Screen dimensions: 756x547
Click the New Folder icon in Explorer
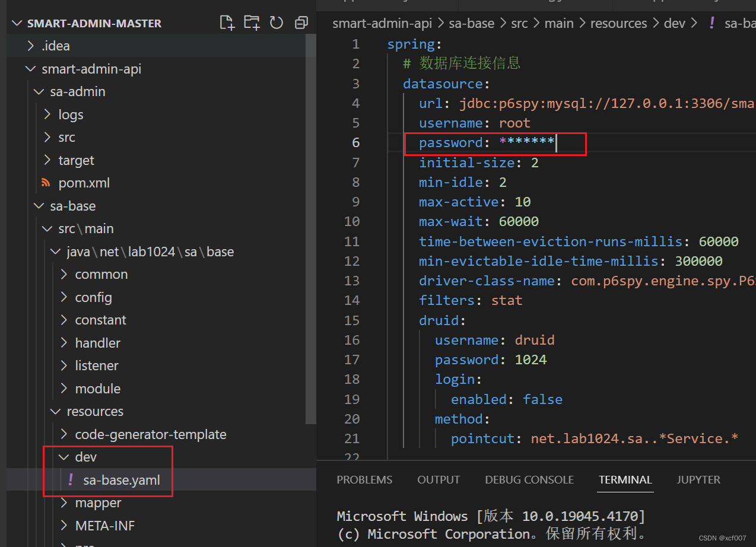click(252, 22)
